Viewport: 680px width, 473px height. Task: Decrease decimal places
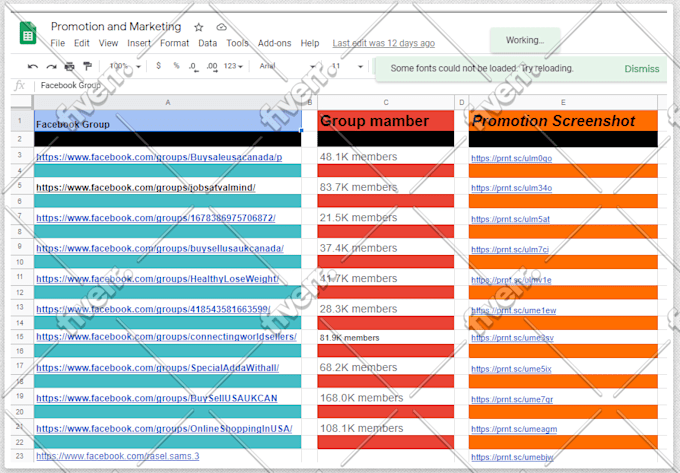point(193,66)
